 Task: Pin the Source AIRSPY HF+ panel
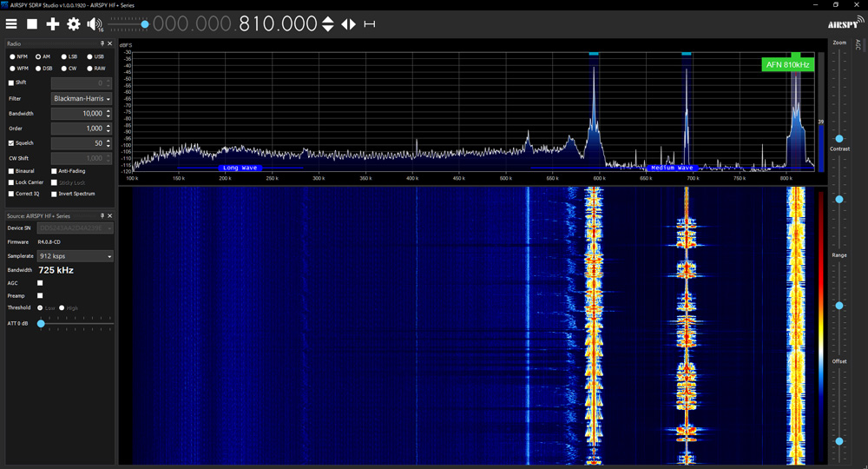click(x=102, y=215)
